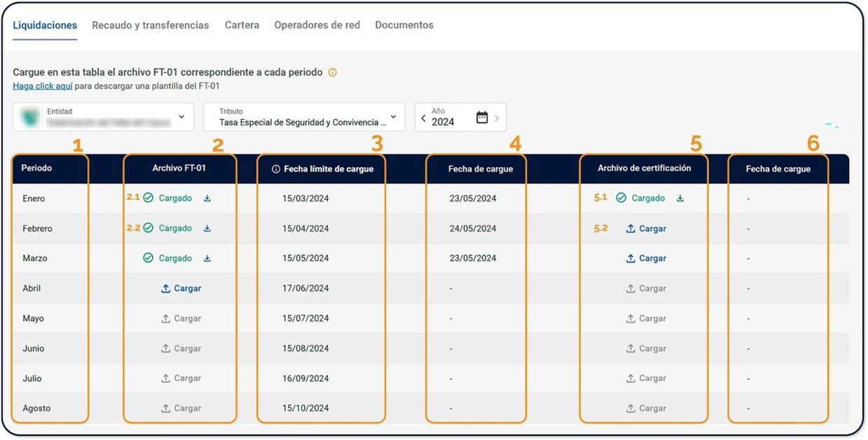Go to previous year with left arrow
The height and width of the screenshot is (440, 868).
(x=423, y=118)
